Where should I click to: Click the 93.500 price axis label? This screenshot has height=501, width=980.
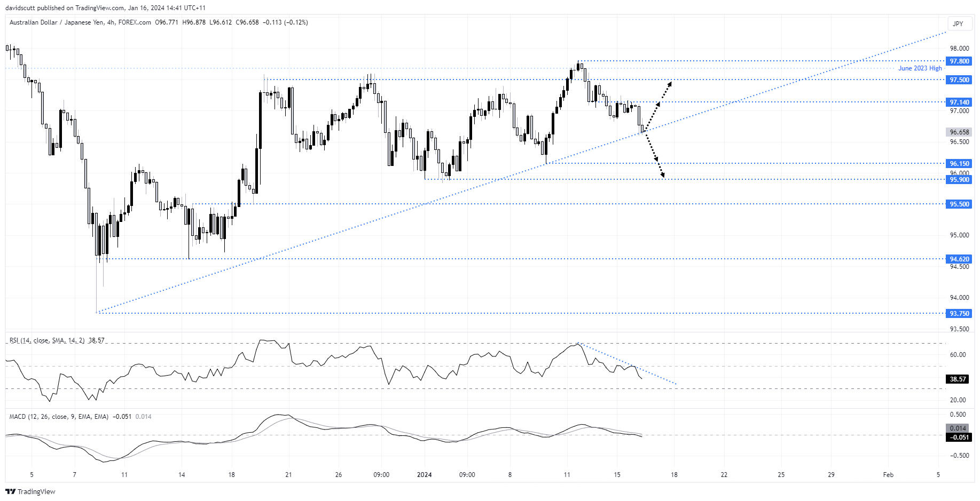[x=959, y=329]
